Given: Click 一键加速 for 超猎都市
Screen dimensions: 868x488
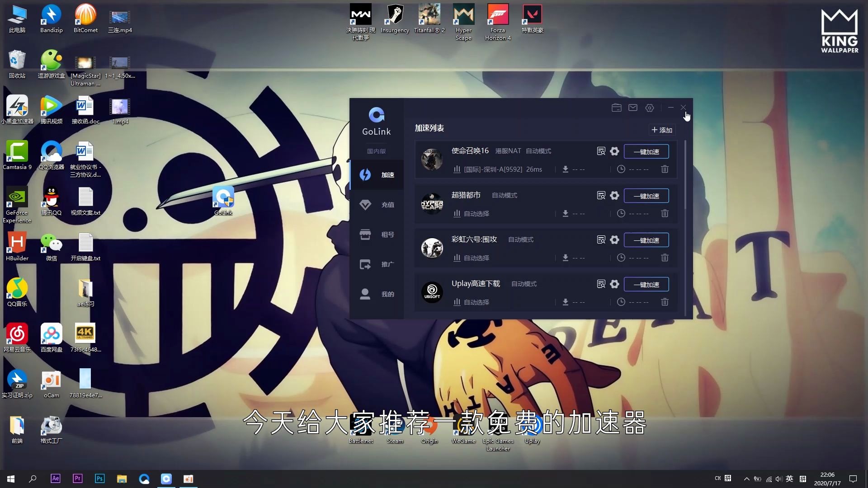Looking at the screenshot, I should pyautogui.click(x=646, y=196).
